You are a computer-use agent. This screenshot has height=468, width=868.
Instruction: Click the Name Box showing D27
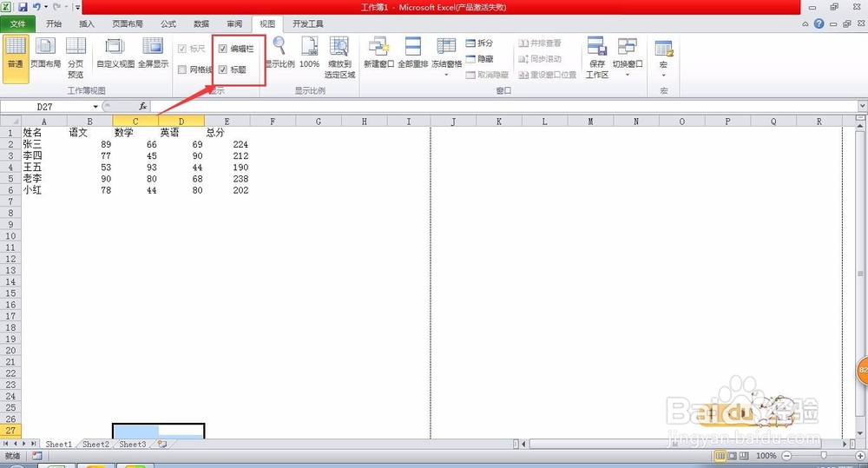(x=45, y=106)
